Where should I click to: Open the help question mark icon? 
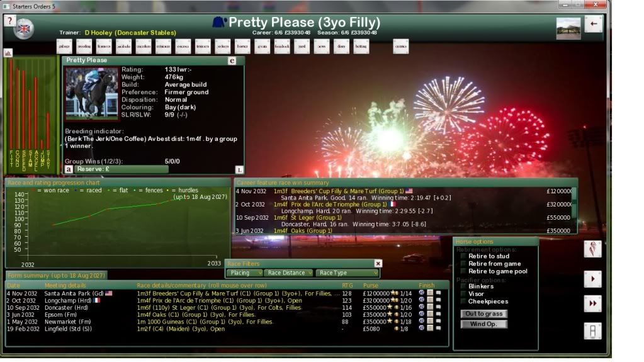click(9, 21)
